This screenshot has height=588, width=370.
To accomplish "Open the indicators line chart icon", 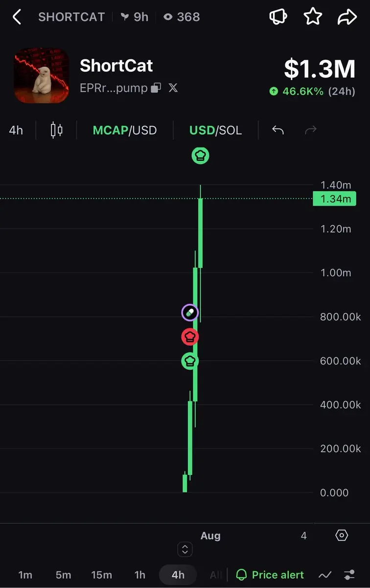I will coord(324,575).
